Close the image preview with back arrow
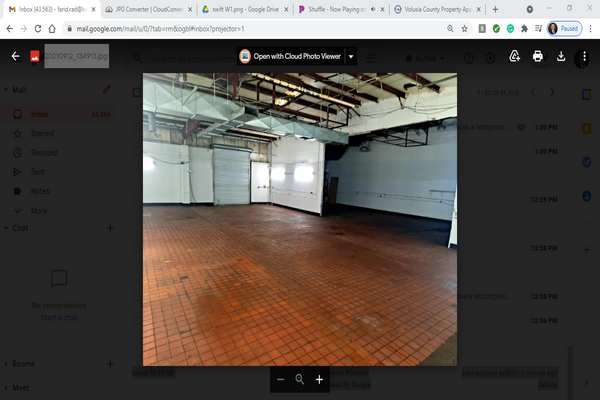 pos(15,57)
